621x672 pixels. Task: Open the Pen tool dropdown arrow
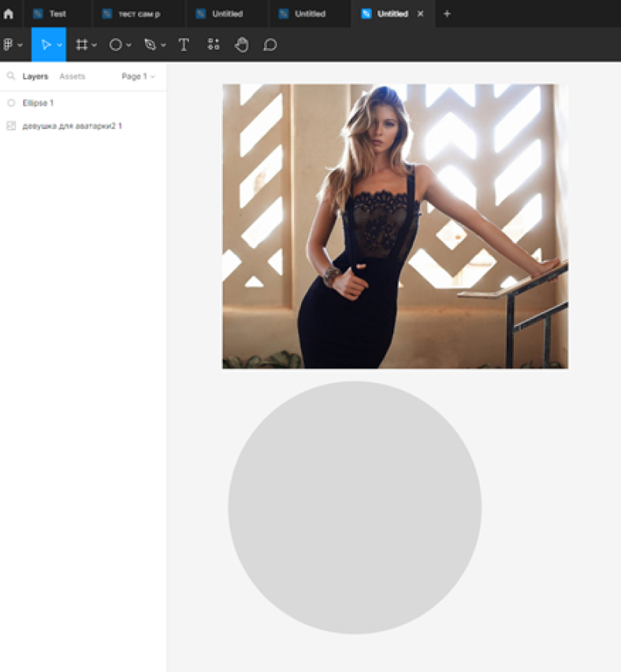[163, 45]
